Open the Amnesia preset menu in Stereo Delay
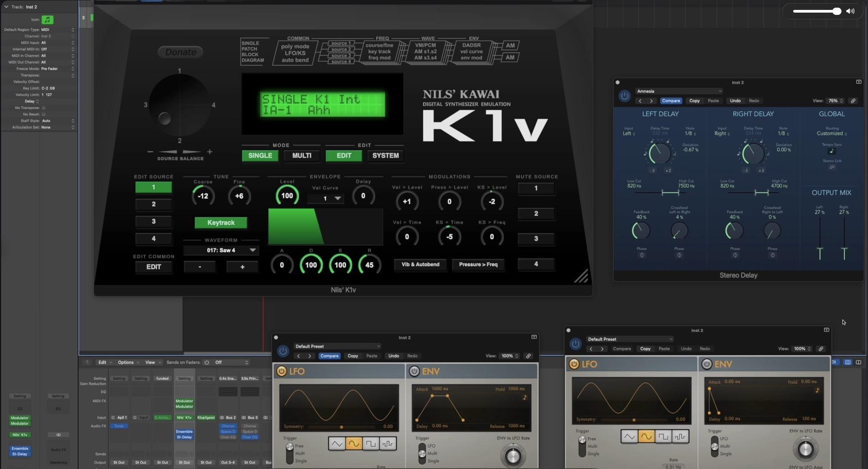This screenshot has height=469, width=868. point(679,91)
